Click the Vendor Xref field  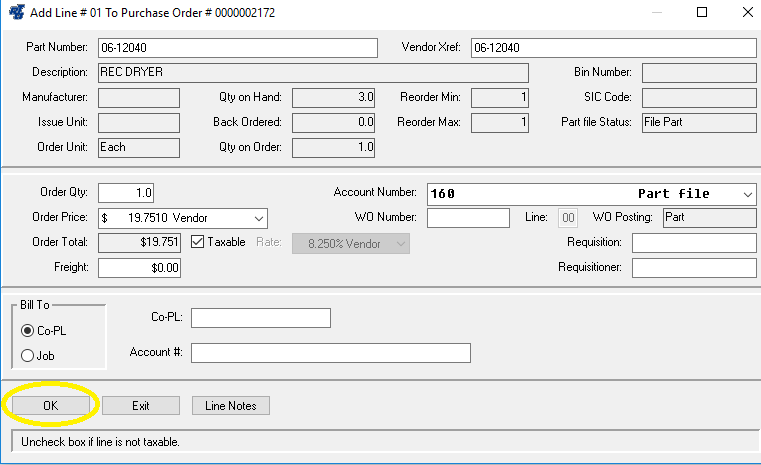pyautogui.click(x=612, y=48)
